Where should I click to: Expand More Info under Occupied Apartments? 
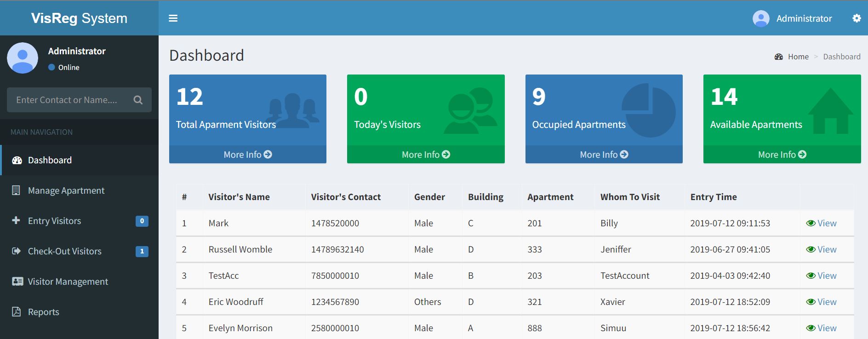[x=604, y=155]
